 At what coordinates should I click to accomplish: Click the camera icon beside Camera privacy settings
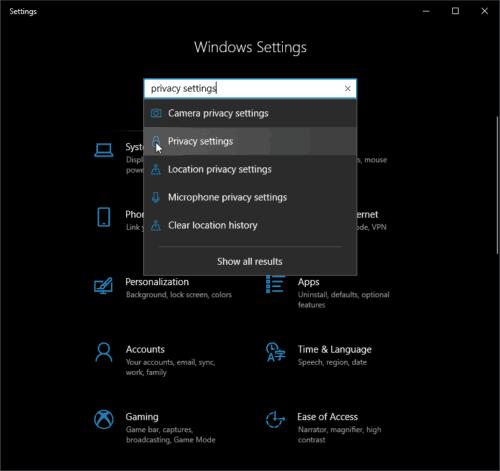[x=156, y=113]
